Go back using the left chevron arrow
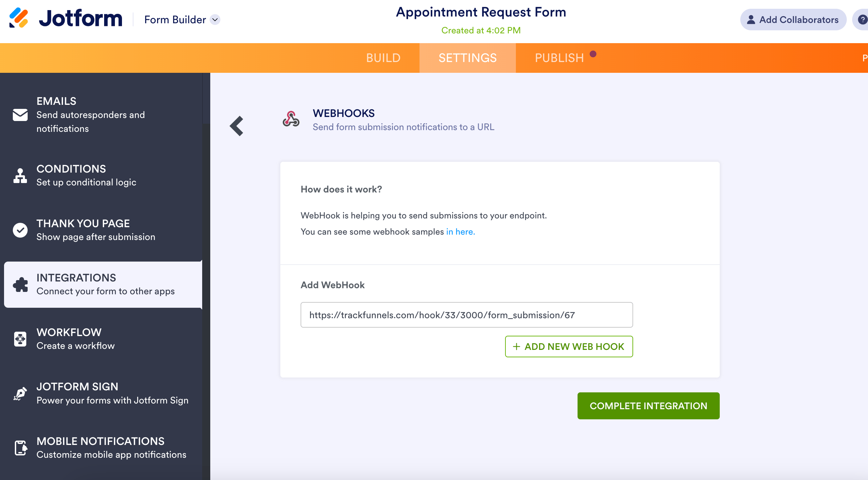This screenshot has width=868, height=480. pyautogui.click(x=237, y=126)
